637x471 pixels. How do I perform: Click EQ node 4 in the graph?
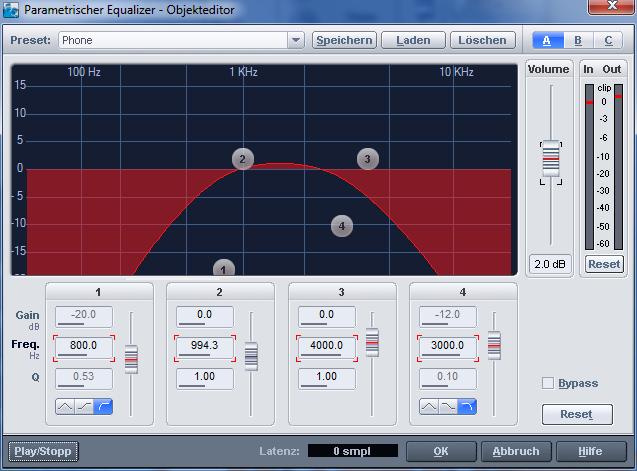[x=342, y=226]
